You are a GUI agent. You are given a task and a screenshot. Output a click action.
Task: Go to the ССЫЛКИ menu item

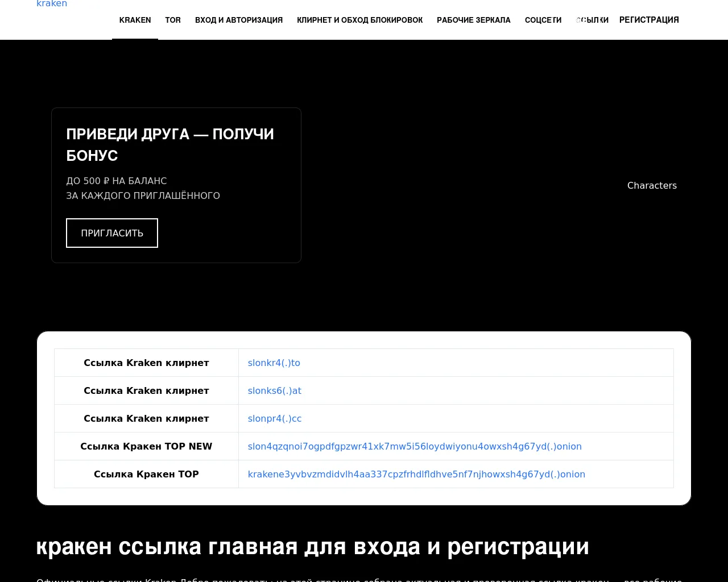tap(592, 20)
